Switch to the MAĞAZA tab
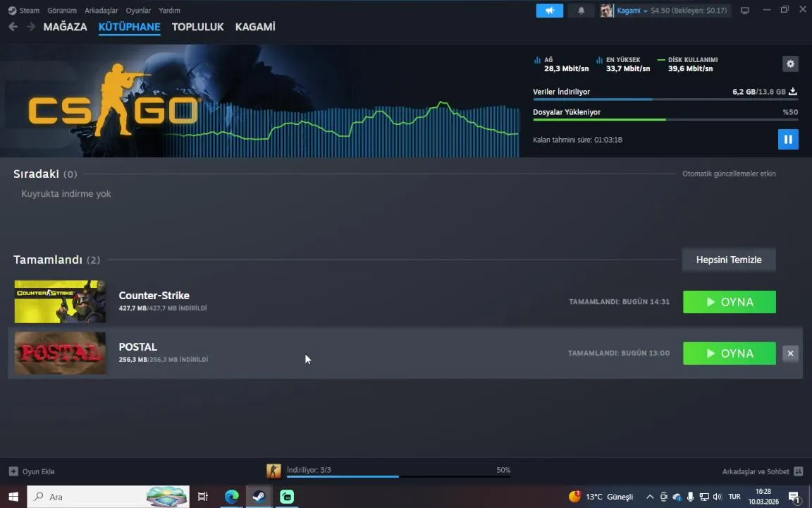The width and height of the screenshot is (812, 508). point(66,27)
